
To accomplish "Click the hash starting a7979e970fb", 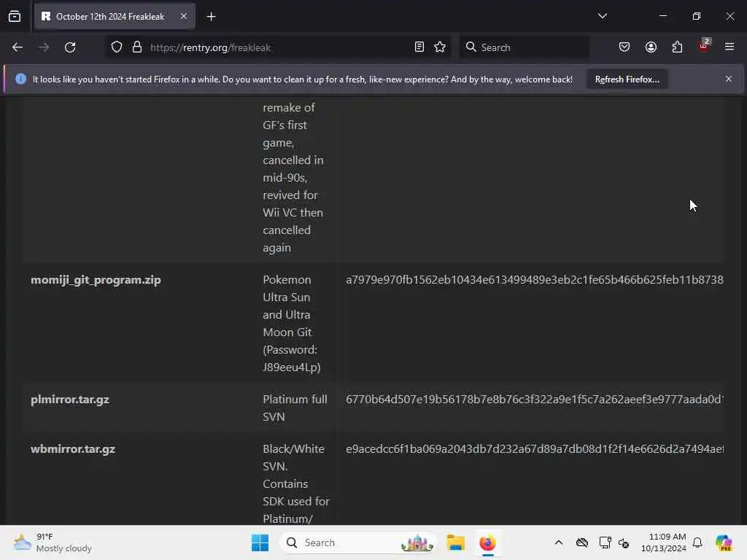I will click(535, 280).
